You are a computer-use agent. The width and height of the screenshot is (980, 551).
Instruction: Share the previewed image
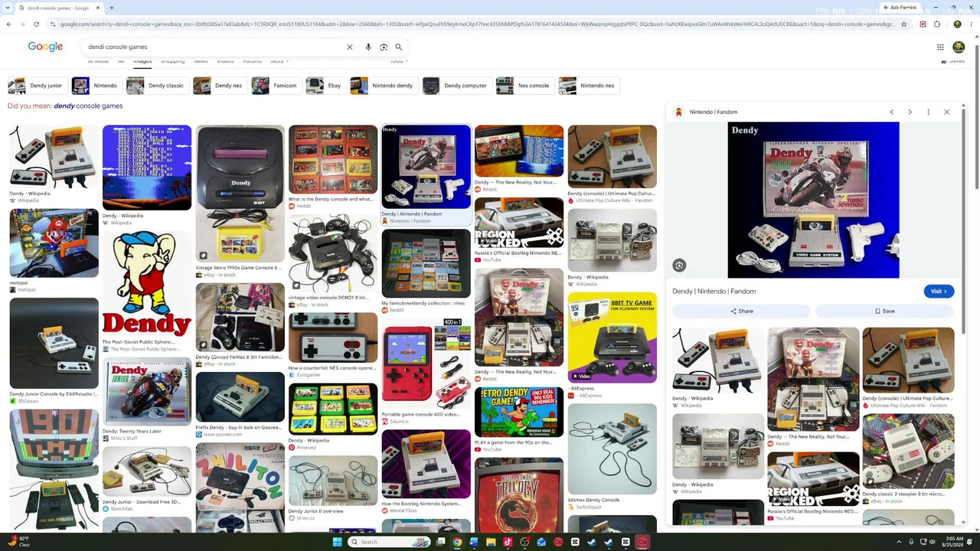point(741,311)
